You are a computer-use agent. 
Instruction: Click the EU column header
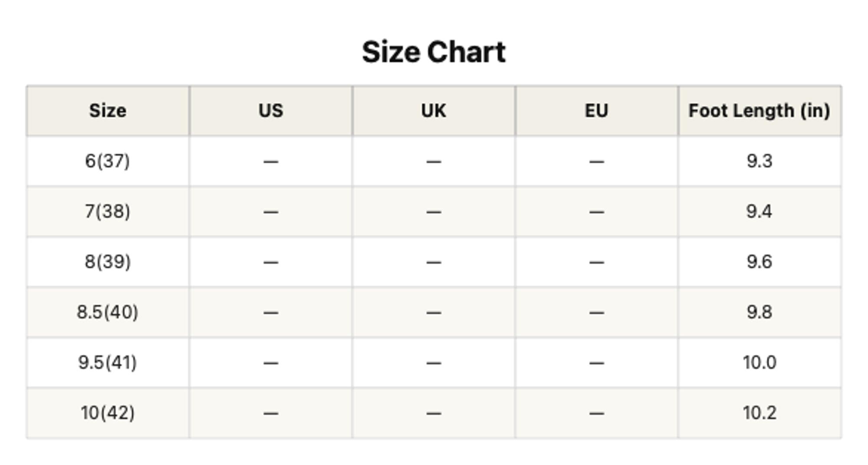597,111
